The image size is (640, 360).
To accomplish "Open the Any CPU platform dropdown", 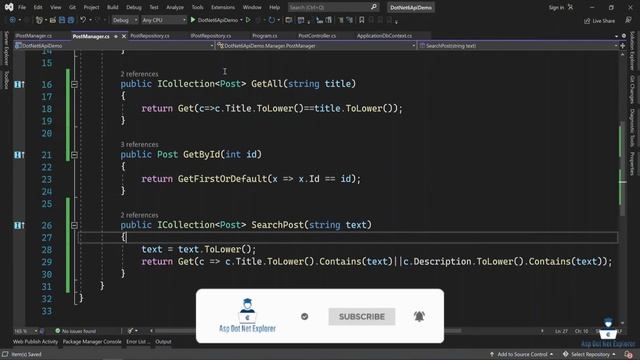I will 164,20.
